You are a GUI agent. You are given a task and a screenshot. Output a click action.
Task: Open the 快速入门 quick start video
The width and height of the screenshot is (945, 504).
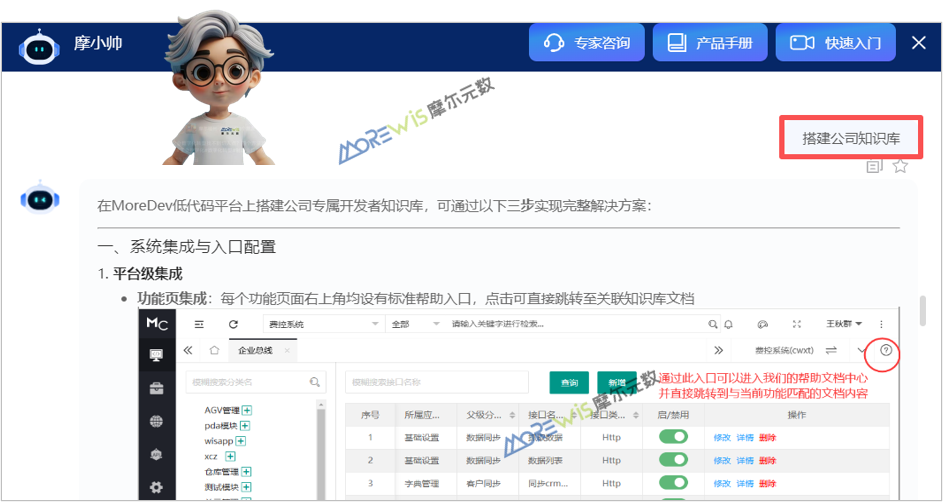tap(835, 43)
